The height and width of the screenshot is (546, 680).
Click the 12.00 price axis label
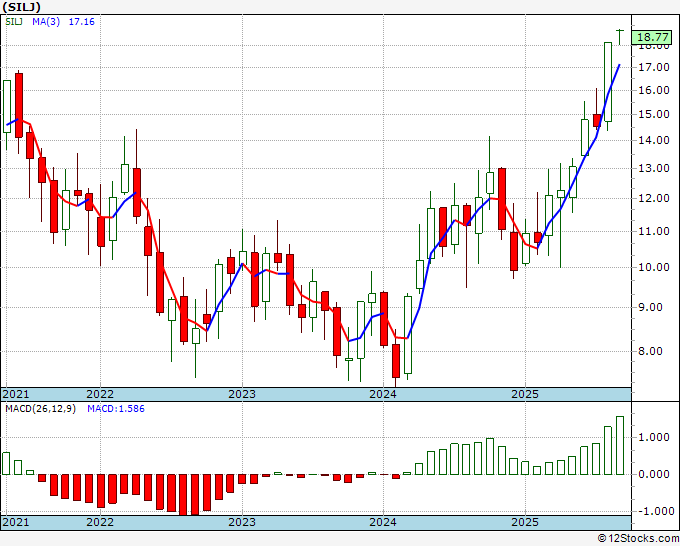pos(654,198)
